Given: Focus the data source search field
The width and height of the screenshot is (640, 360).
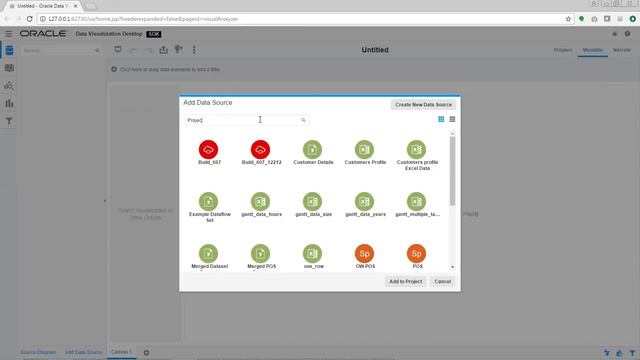Looking at the screenshot, I should [246, 120].
